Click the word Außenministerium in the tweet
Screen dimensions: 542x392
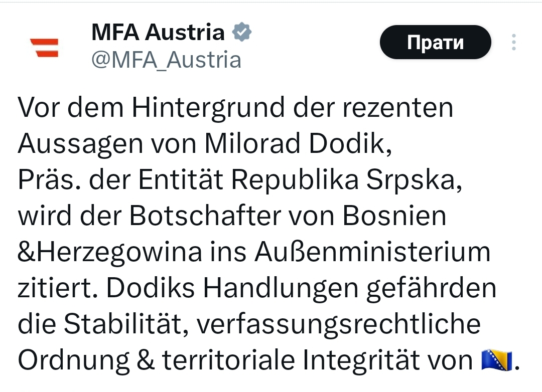[372, 252]
